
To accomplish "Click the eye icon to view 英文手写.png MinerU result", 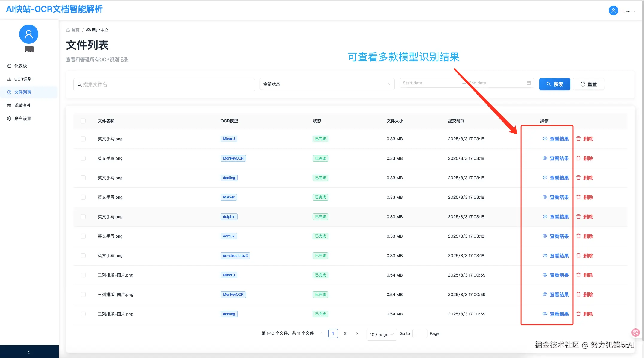I will tap(544, 139).
